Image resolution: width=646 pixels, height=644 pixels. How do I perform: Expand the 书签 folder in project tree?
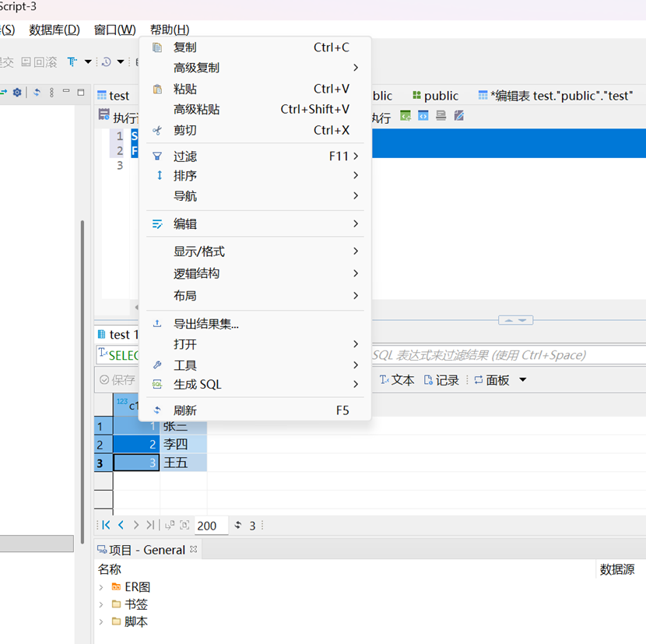(101, 604)
